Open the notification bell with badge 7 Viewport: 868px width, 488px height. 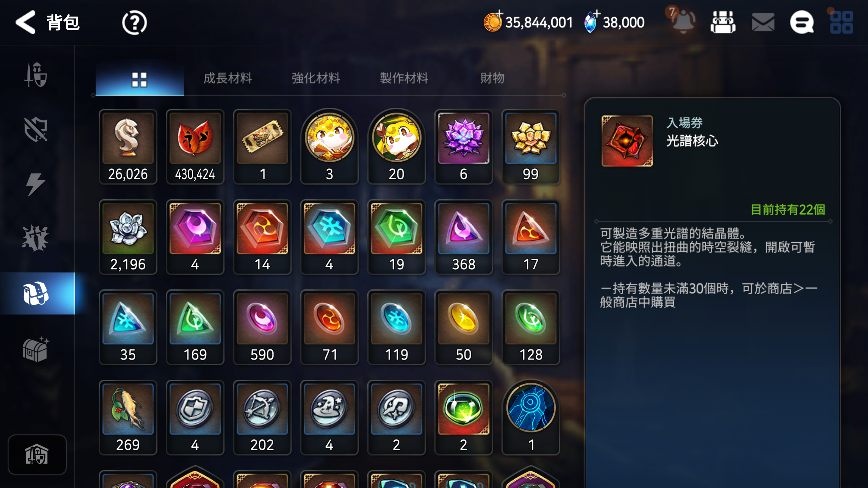click(x=682, y=21)
